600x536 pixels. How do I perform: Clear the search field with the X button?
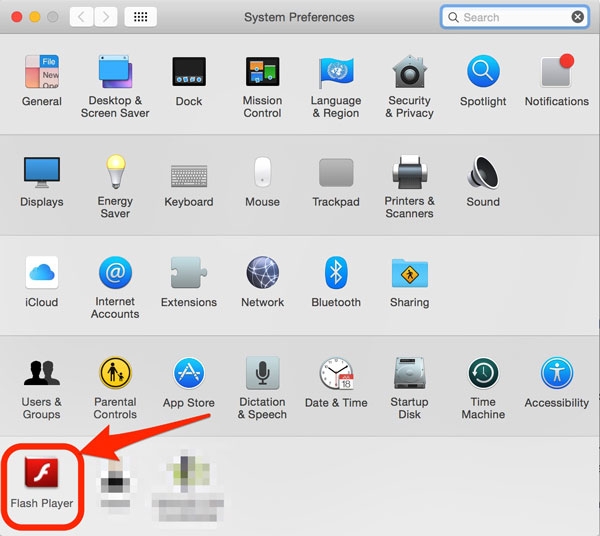(x=577, y=17)
